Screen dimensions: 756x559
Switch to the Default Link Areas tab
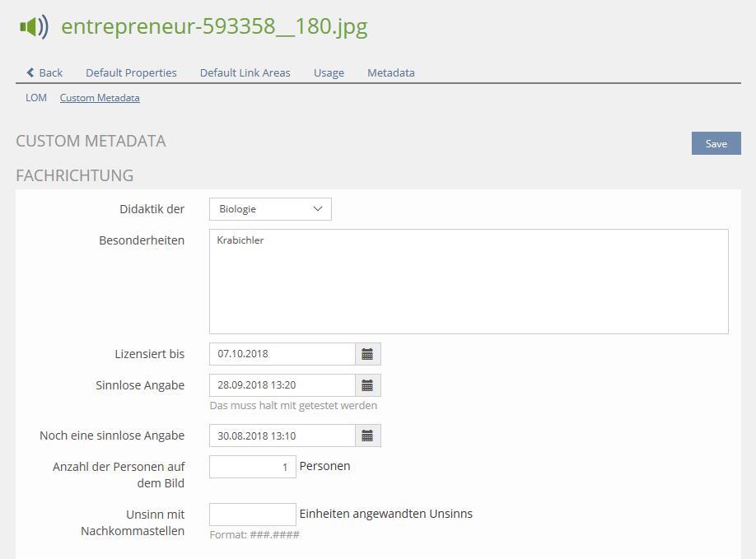245,72
